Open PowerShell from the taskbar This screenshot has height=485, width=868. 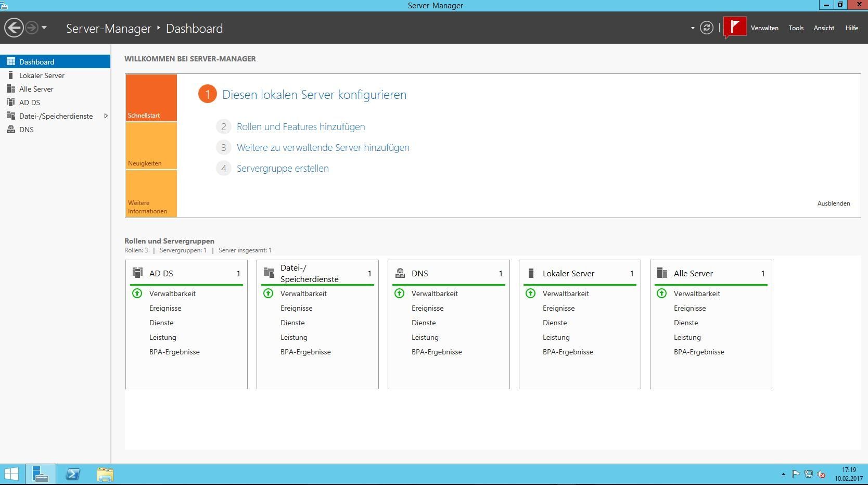pos(73,474)
